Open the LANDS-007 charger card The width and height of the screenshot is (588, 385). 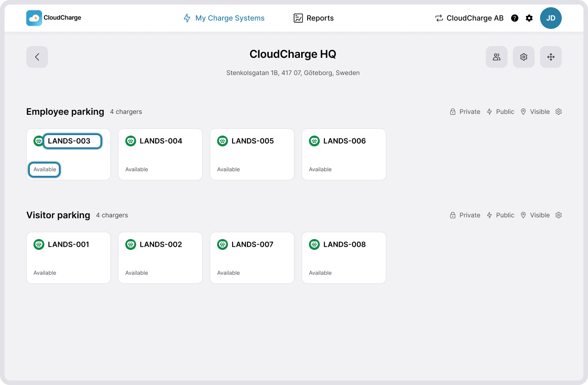point(252,258)
